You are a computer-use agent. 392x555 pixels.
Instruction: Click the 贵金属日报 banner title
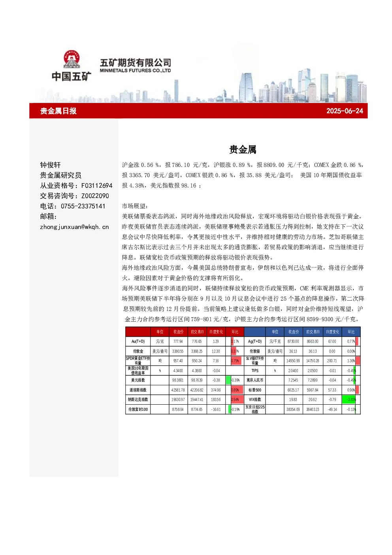point(58,111)
